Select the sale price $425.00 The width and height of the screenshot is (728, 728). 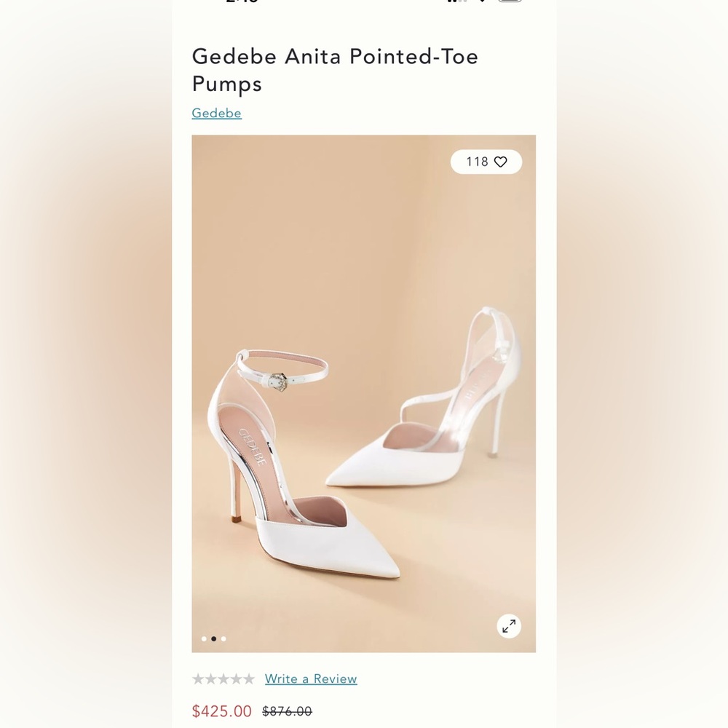tap(222, 711)
